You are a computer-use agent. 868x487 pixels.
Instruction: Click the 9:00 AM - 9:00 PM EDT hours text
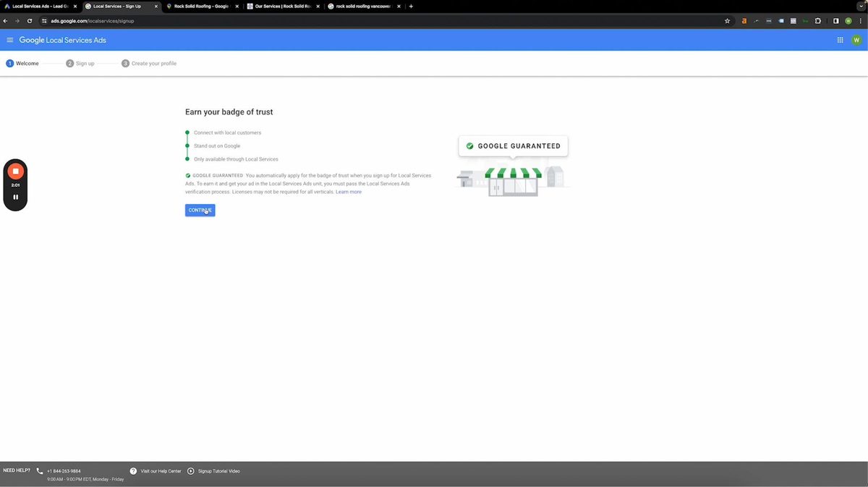click(x=85, y=479)
